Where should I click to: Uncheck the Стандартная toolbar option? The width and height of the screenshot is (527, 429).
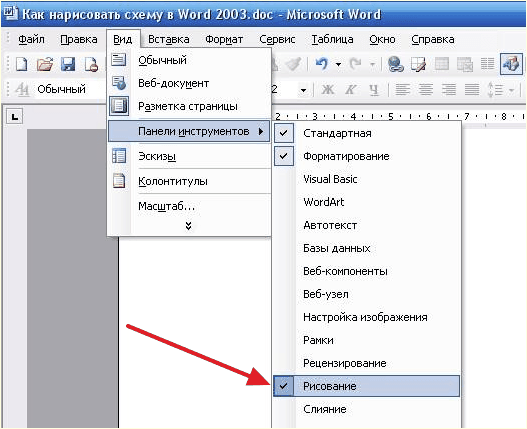366,133
